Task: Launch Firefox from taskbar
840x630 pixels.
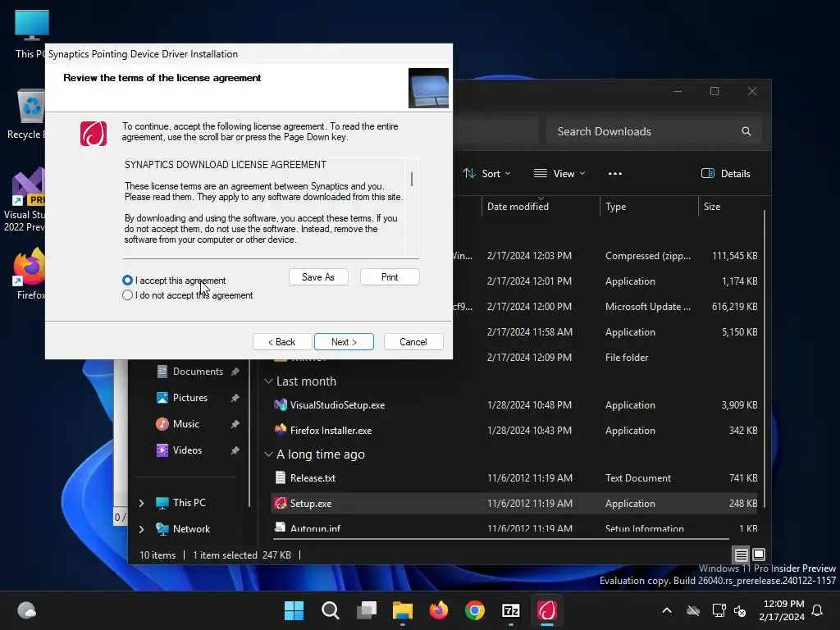Action: point(439,610)
